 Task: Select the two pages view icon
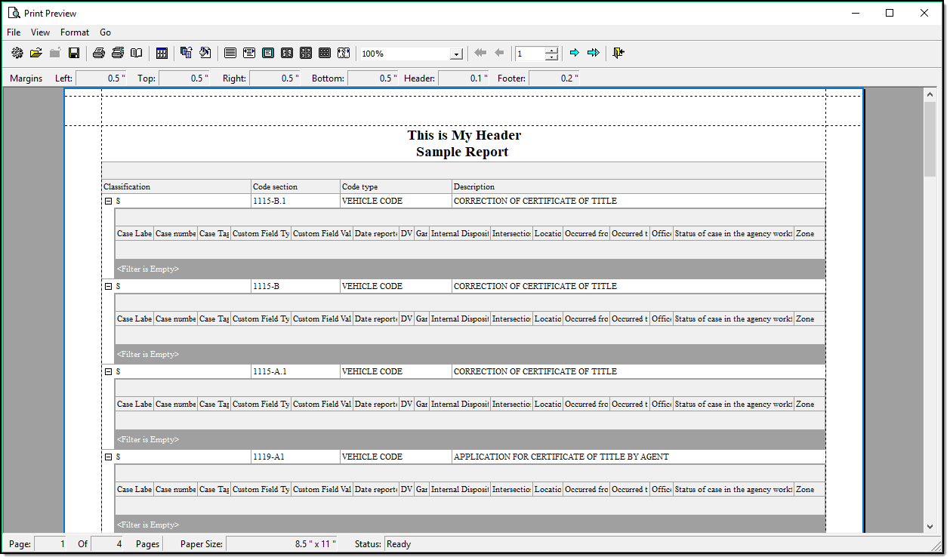[287, 53]
